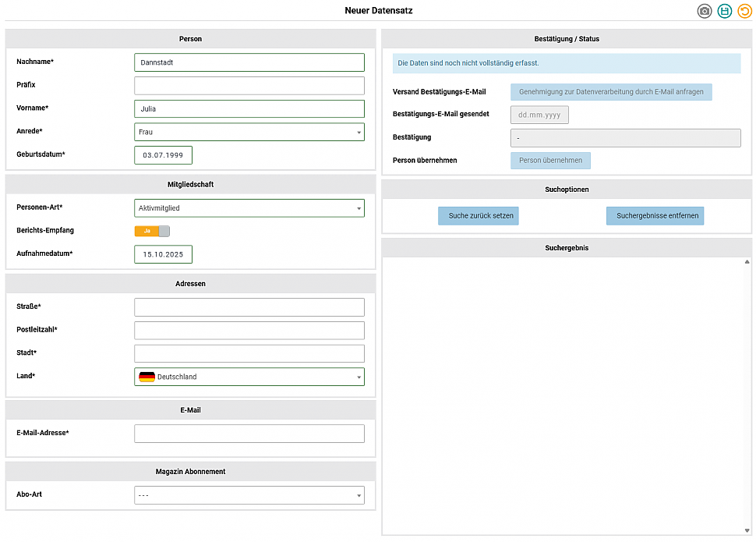Toggle the Berichts-Empfang switch
Viewport: 756px width, 542px height.
click(152, 231)
